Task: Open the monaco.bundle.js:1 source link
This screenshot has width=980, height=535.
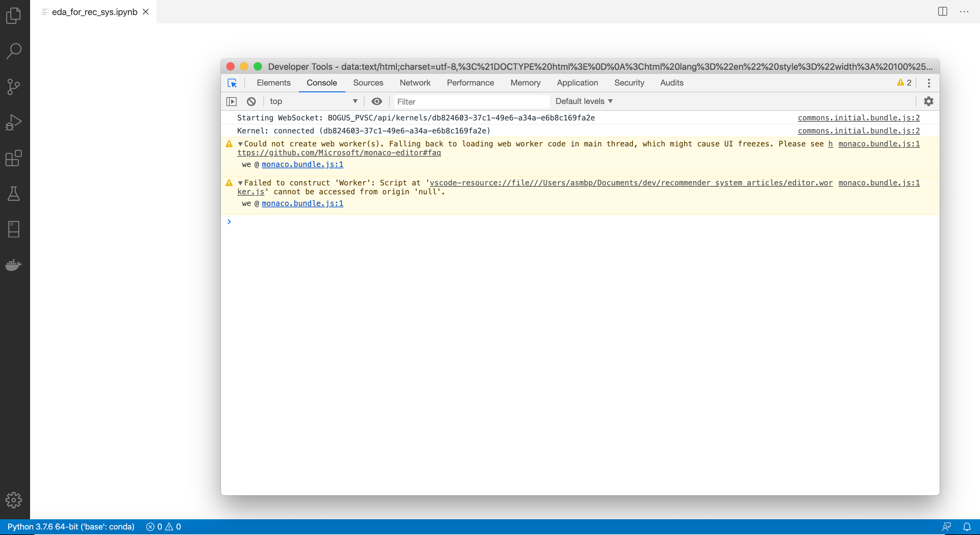Action: tap(302, 165)
